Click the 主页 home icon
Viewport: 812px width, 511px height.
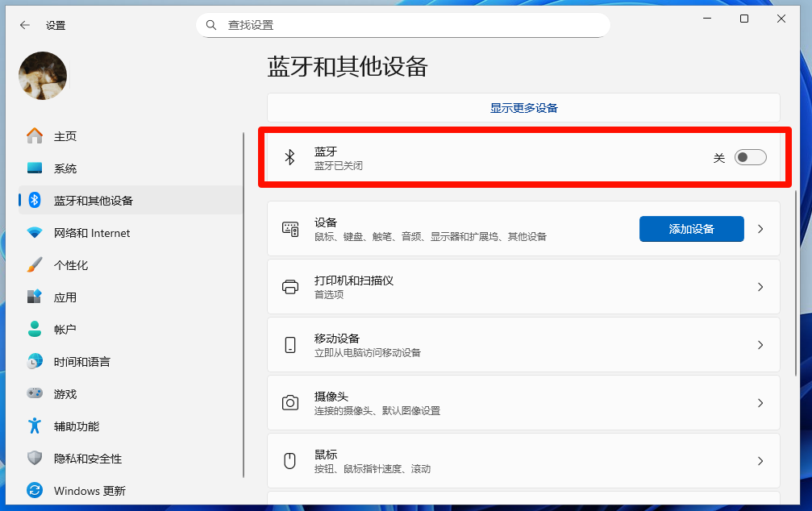pos(35,135)
